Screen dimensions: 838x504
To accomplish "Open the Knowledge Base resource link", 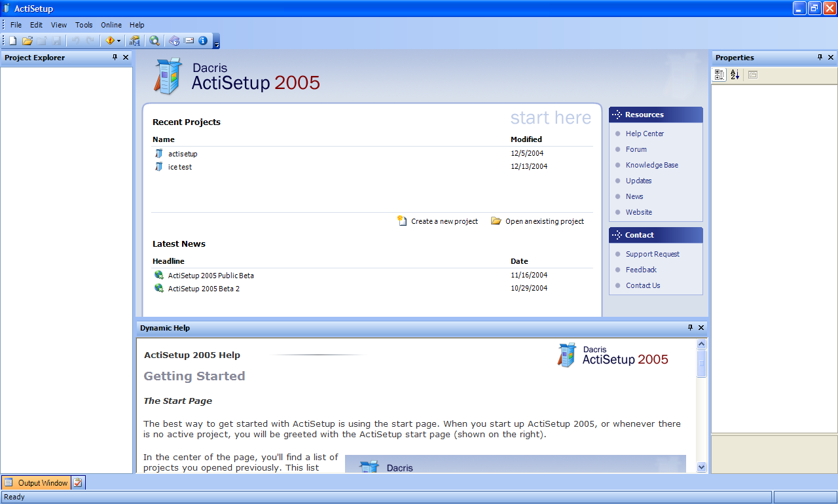I will 652,165.
